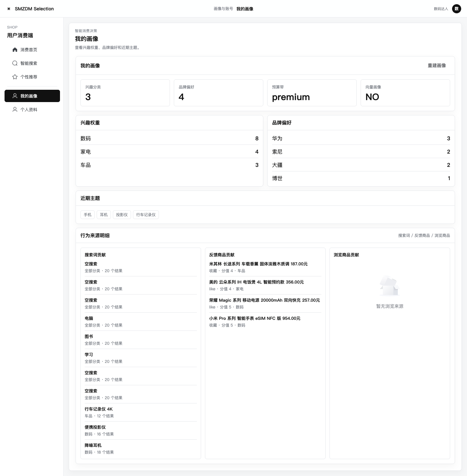This screenshot has width=467, height=476.
Task: Click the 博世 brand row
Action: click(x=361, y=178)
